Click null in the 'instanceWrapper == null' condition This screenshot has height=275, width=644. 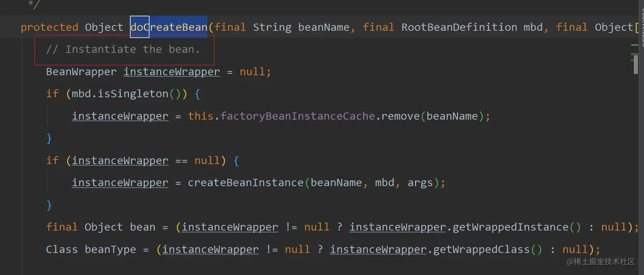click(x=207, y=160)
